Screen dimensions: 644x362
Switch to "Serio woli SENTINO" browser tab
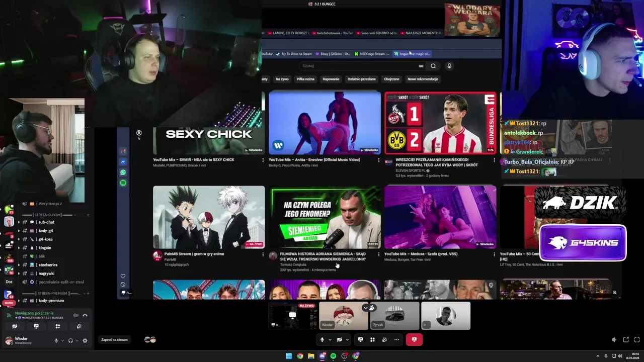pos(376,33)
